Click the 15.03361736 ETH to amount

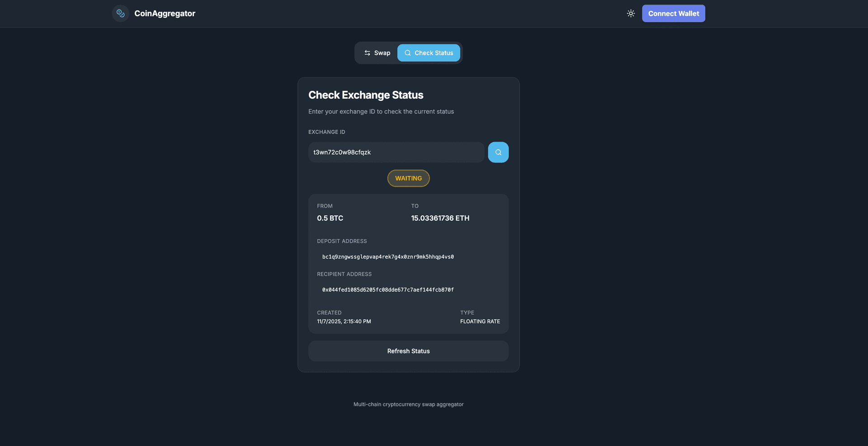click(440, 218)
